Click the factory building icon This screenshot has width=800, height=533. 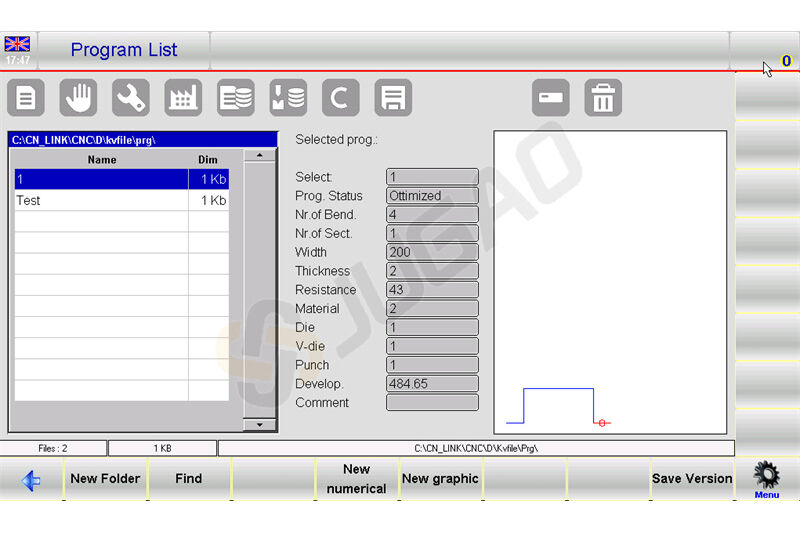(183, 98)
